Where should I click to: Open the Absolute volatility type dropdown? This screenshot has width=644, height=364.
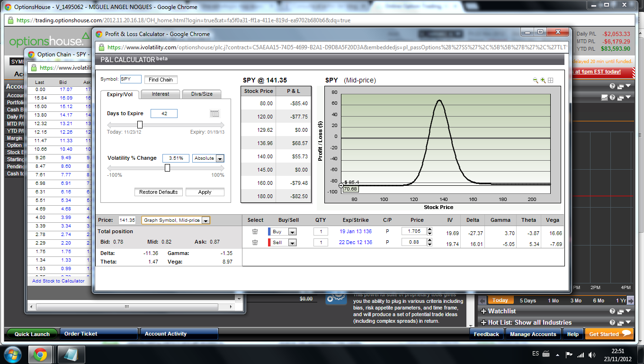[220, 158]
